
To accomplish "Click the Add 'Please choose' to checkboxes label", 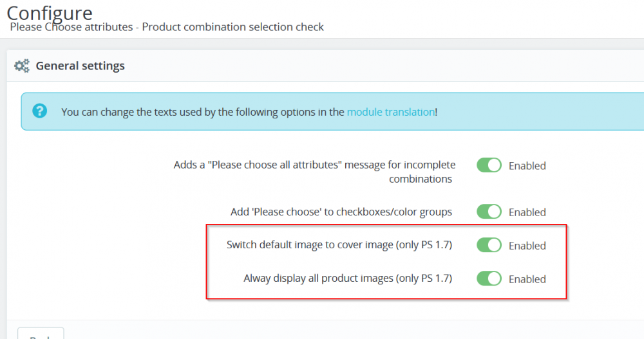I will point(341,212).
